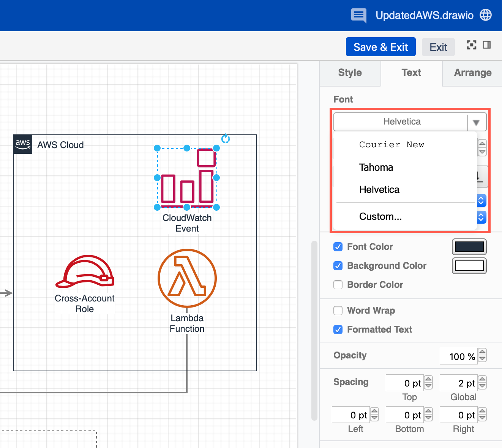502x448 pixels.
Task: Choose Custom... in the font menu
Action: click(x=380, y=216)
